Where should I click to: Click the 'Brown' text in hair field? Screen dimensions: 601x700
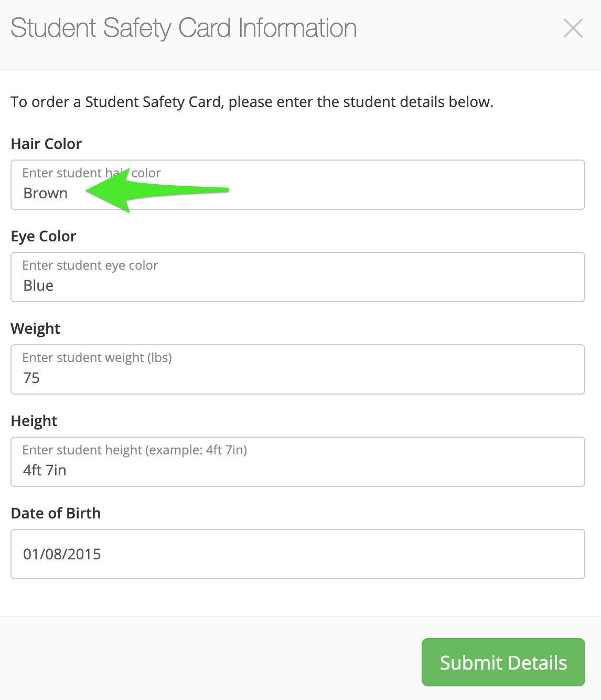(46, 194)
